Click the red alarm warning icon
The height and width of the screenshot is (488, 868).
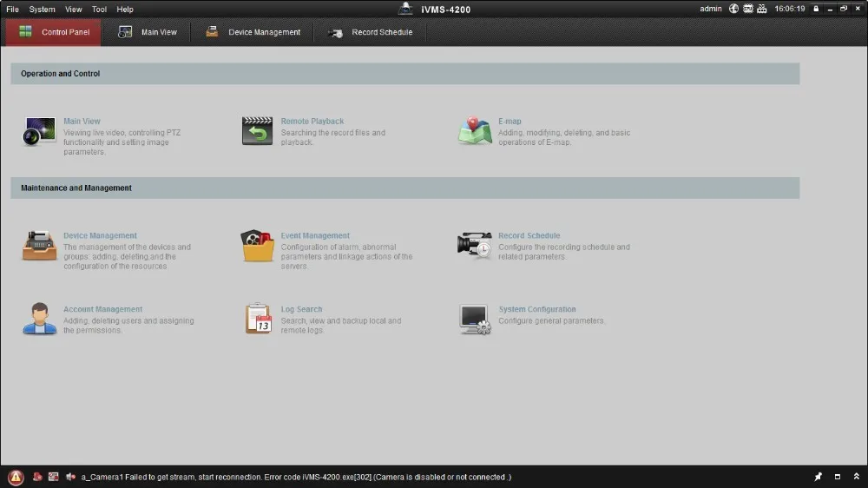(16, 477)
